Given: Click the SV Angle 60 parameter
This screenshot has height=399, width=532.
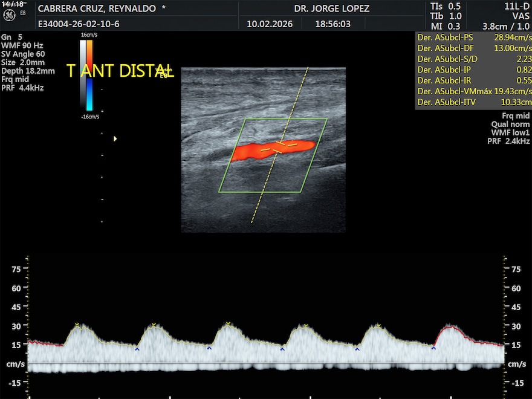Looking at the screenshot, I should pyautogui.click(x=23, y=54).
